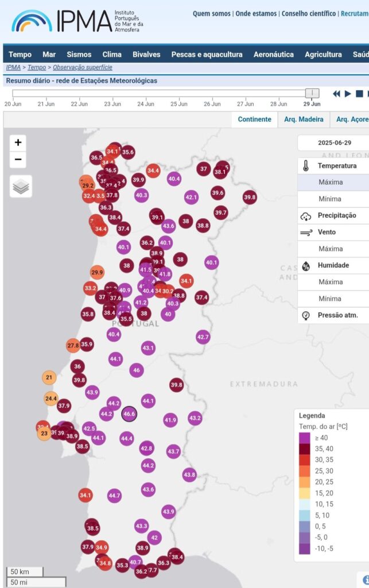Select the Precipitação layer
Screen dimensions: 369x588
pos(333,216)
